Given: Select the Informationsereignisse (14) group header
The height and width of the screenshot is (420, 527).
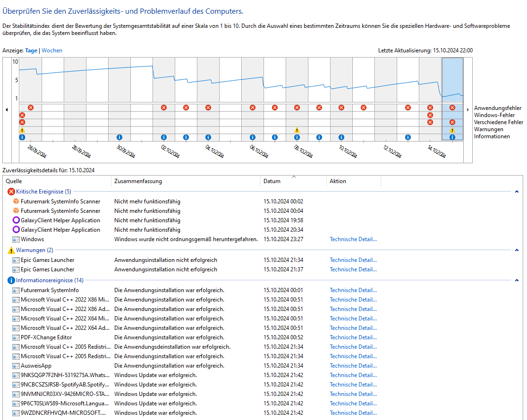Looking at the screenshot, I should 50,280.
